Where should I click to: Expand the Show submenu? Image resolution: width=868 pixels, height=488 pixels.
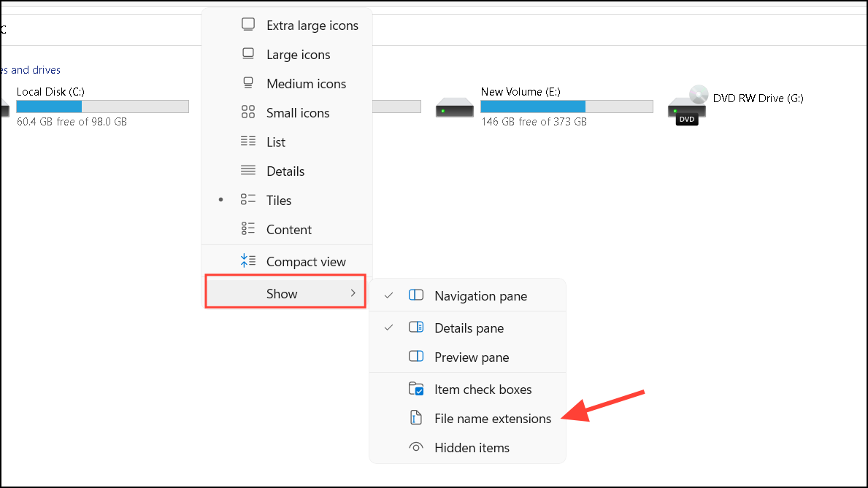click(x=283, y=293)
